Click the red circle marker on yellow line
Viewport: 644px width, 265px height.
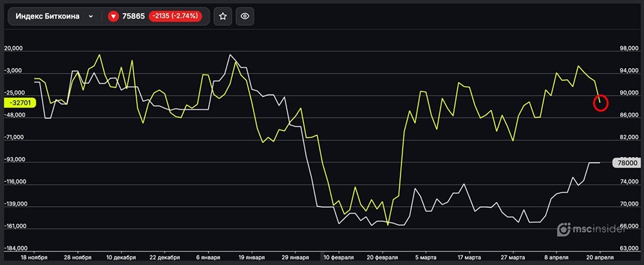tap(600, 103)
